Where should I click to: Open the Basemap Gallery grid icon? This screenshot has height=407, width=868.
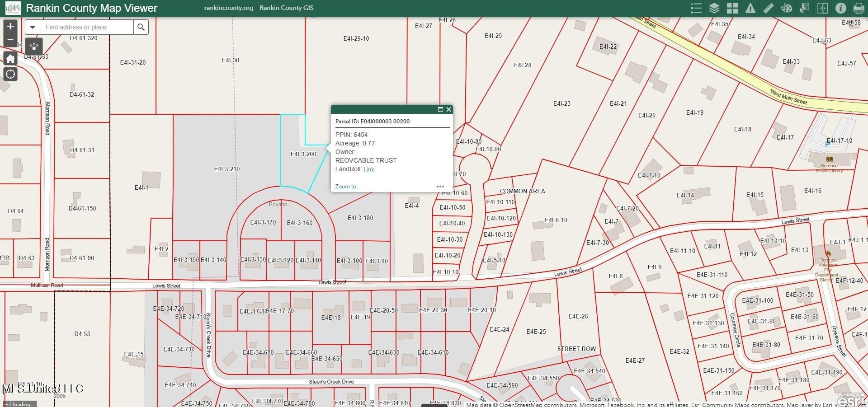tap(732, 8)
